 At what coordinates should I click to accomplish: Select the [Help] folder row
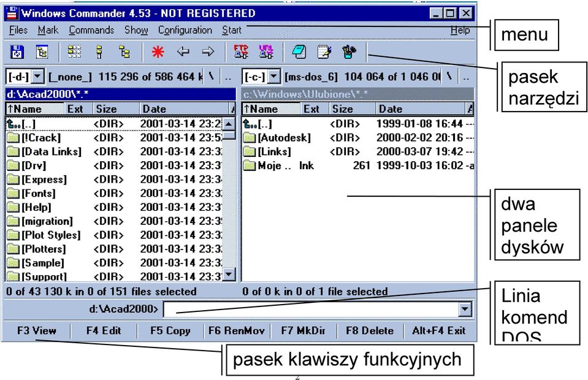[115, 207]
